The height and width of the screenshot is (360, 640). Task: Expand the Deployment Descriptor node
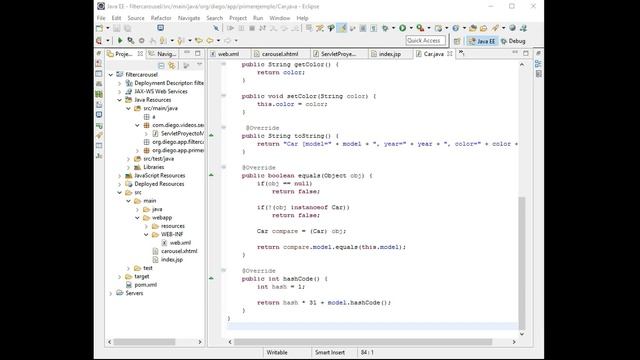click(120, 83)
